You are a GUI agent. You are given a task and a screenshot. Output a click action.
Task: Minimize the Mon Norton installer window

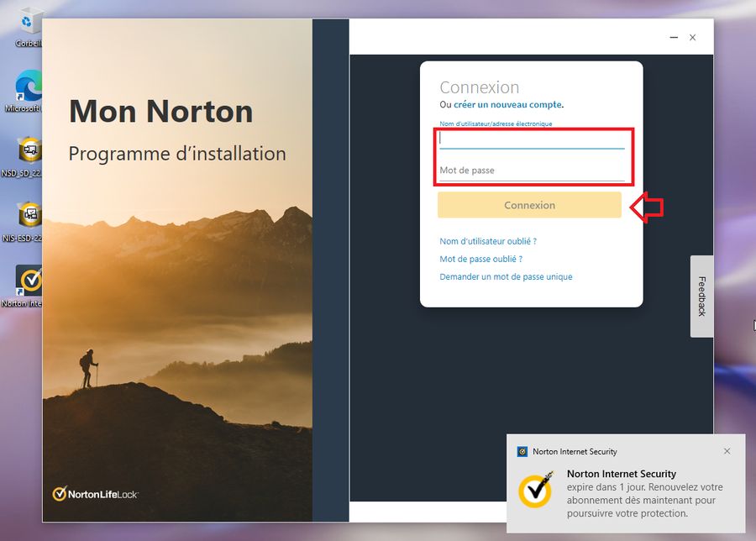[x=673, y=37]
